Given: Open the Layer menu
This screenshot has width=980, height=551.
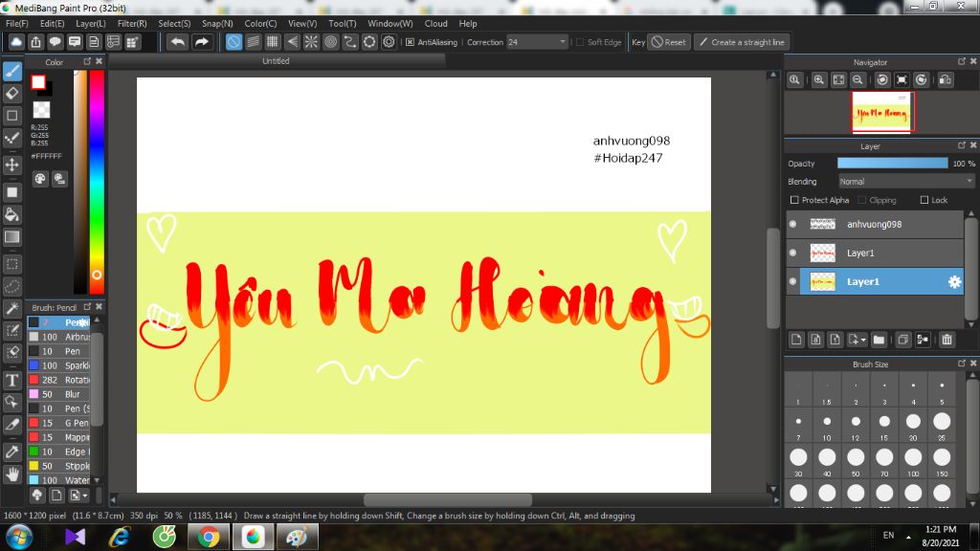Looking at the screenshot, I should click(91, 23).
